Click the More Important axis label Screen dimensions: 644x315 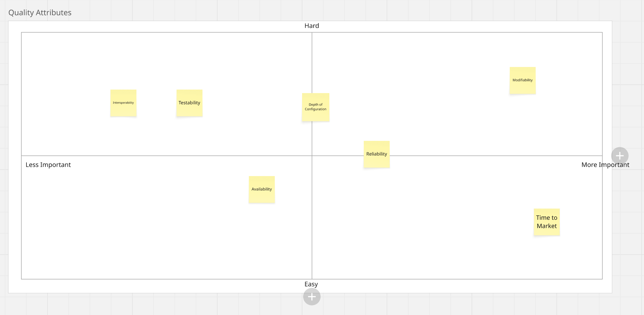pos(605,165)
